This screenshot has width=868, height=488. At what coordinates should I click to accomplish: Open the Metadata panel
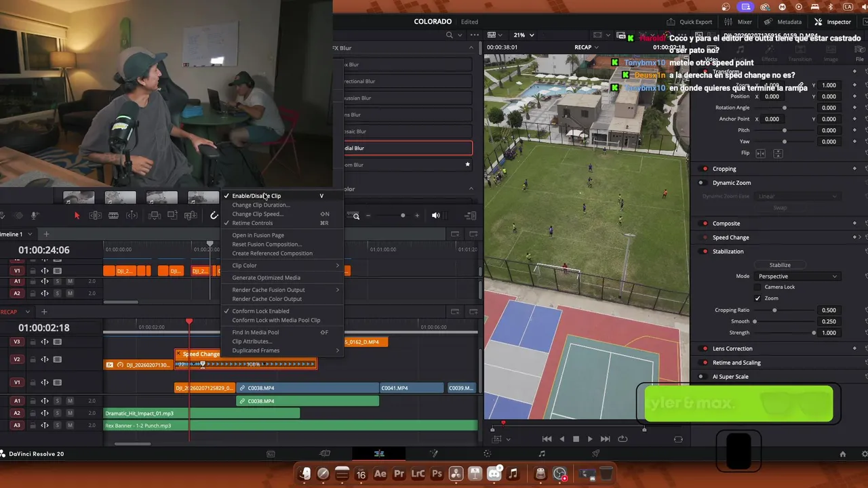coord(782,22)
